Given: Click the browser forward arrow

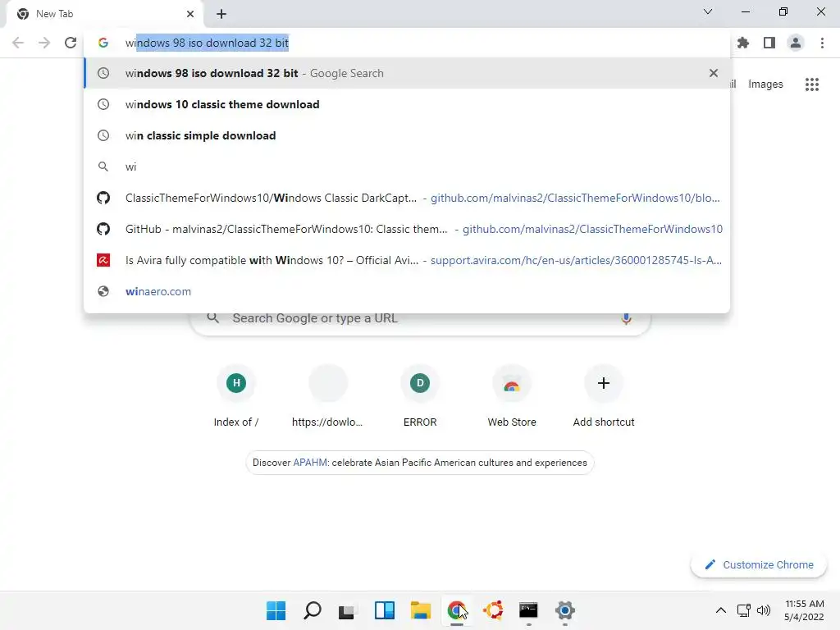Looking at the screenshot, I should (44, 43).
